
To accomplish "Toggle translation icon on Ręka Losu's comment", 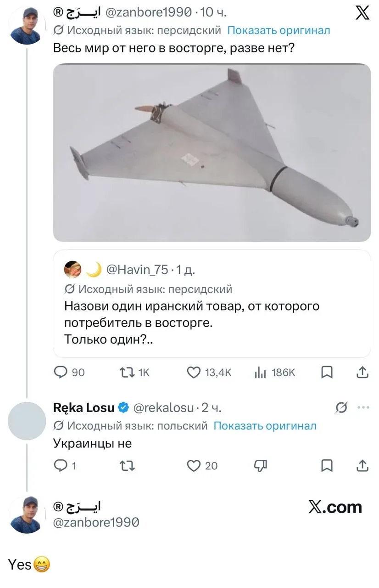I will (x=341, y=407).
